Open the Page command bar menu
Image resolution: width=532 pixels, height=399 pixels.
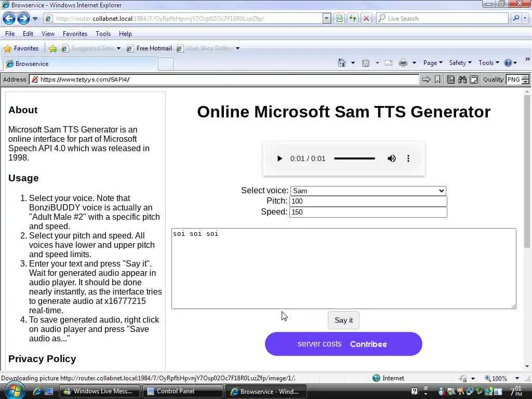click(433, 63)
